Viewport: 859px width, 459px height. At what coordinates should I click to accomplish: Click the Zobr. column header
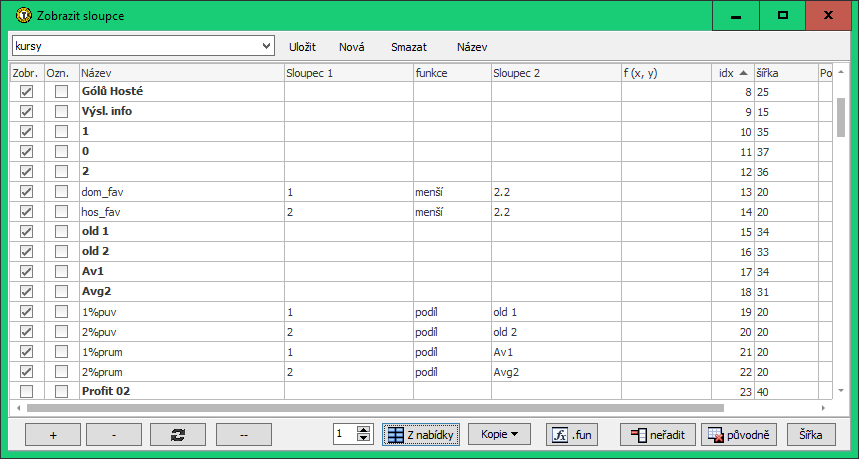[x=25, y=73]
